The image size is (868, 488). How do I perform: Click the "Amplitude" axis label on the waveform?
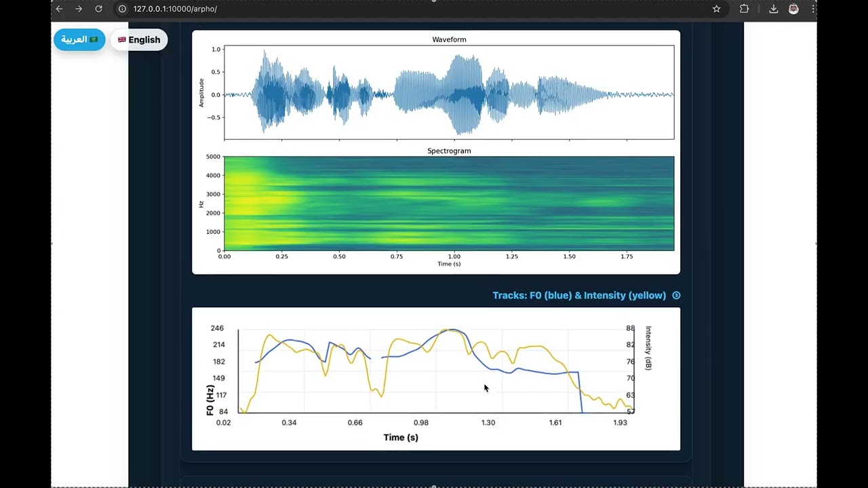click(201, 92)
